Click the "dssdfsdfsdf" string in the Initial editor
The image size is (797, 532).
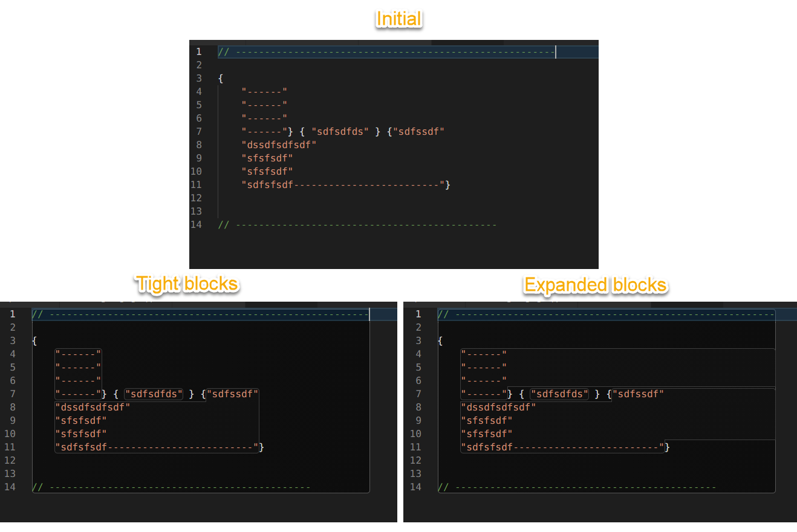click(x=279, y=144)
